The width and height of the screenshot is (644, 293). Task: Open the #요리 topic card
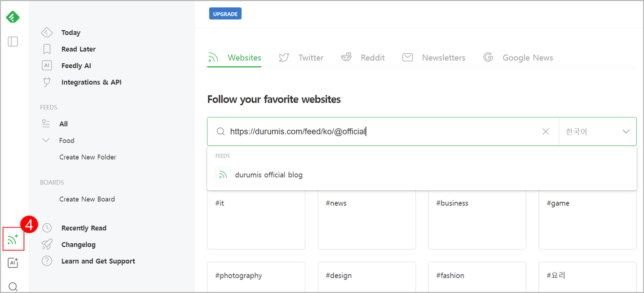point(587,277)
